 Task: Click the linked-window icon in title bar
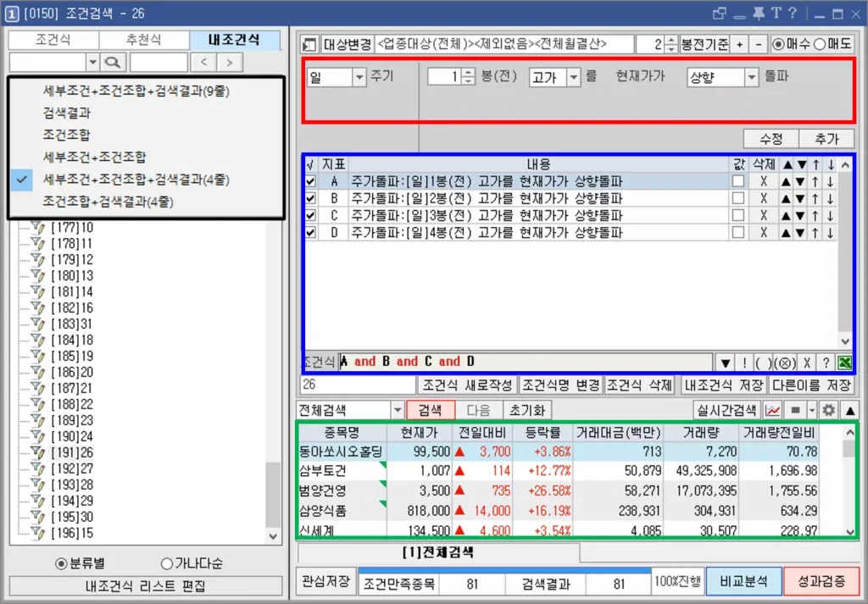[719, 14]
